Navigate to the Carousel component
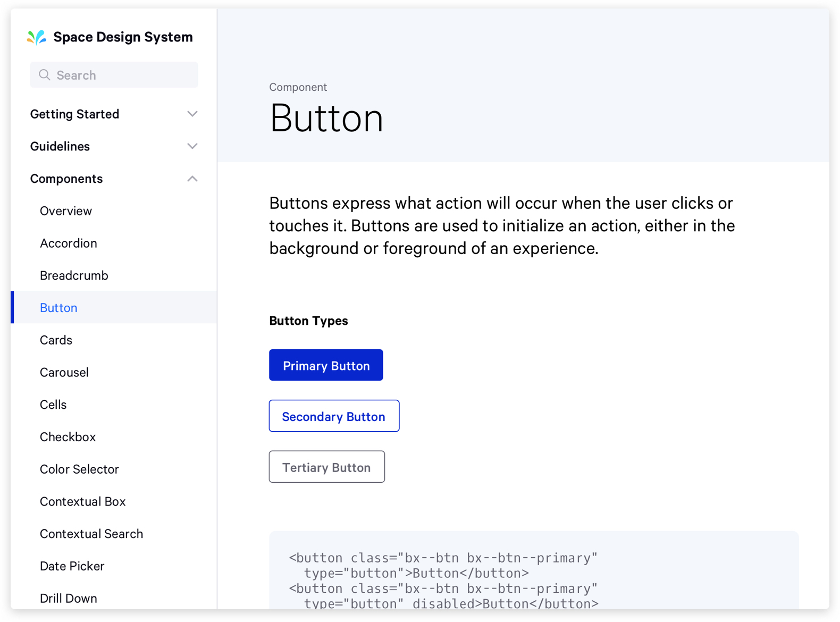Screen dimensions: 840x622 (x=64, y=372)
